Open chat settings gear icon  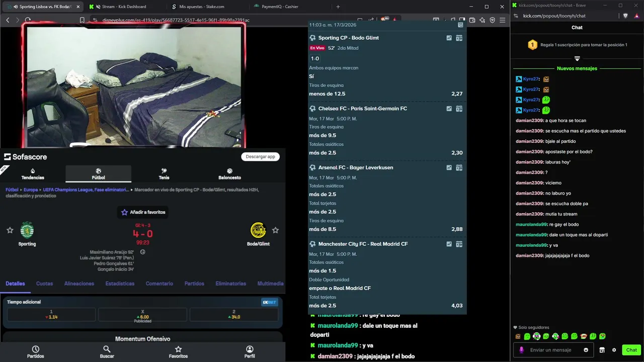coord(614,350)
